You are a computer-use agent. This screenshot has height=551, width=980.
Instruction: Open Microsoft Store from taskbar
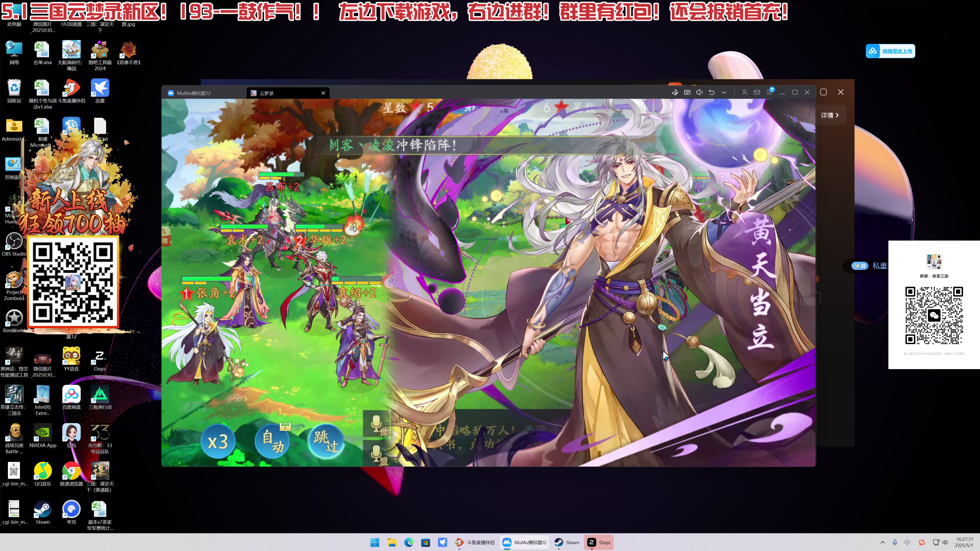click(x=425, y=542)
